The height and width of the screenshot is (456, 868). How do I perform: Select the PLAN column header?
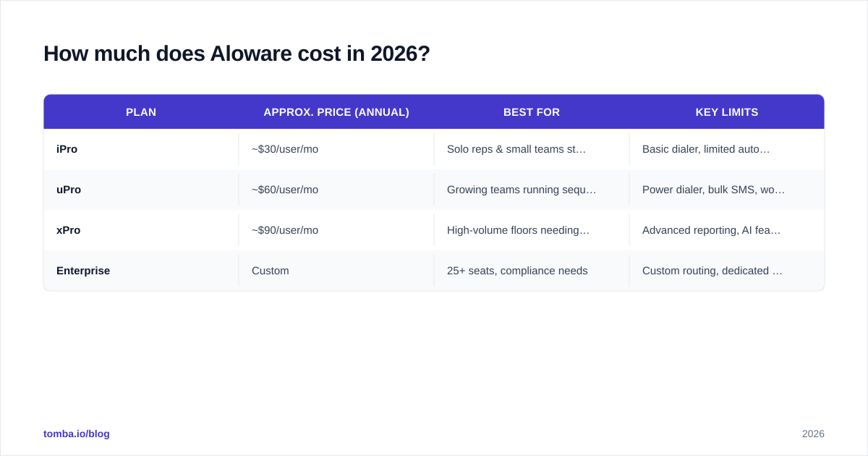coord(141,112)
